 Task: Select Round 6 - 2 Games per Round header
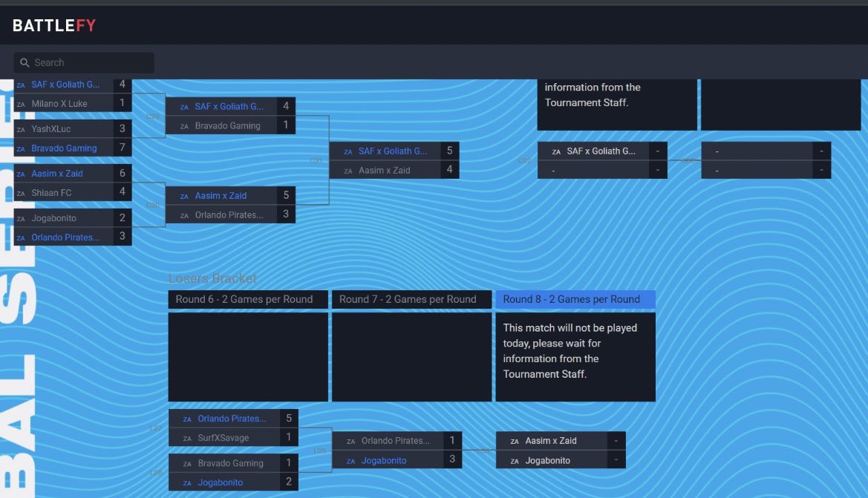tap(248, 299)
